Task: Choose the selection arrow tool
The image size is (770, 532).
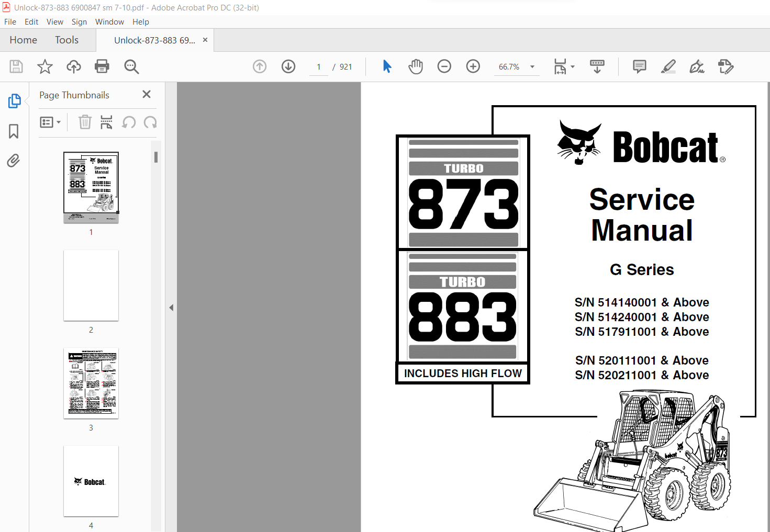Action: pyautogui.click(x=387, y=66)
